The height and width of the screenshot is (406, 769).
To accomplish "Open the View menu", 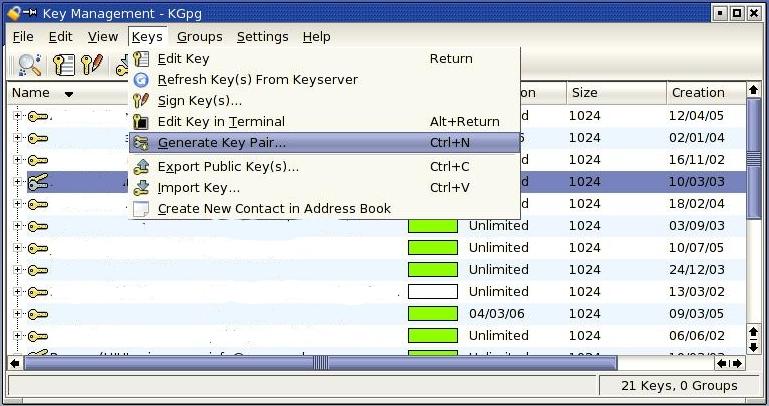I will (x=103, y=37).
